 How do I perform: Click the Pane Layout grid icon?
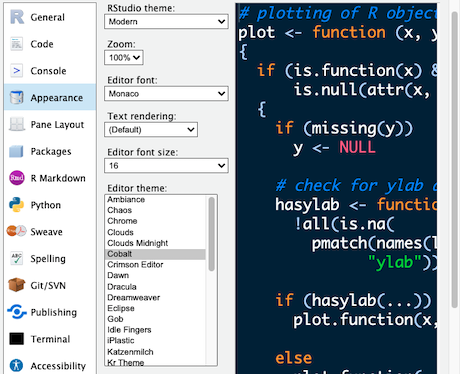click(x=16, y=124)
